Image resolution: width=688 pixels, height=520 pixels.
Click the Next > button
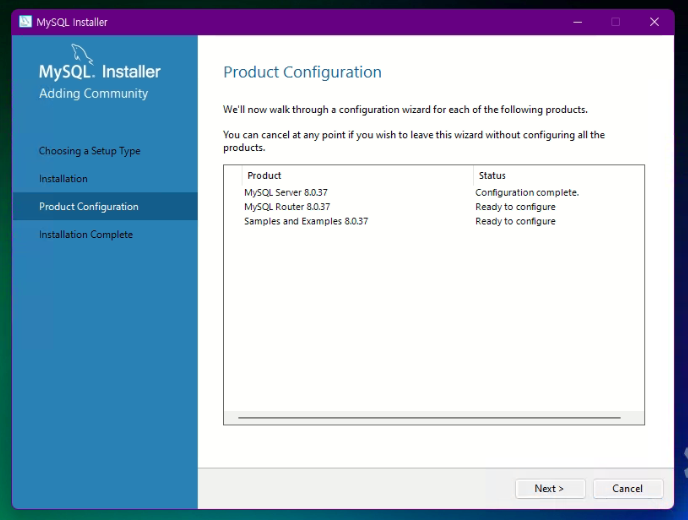pyautogui.click(x=550, y=488)
